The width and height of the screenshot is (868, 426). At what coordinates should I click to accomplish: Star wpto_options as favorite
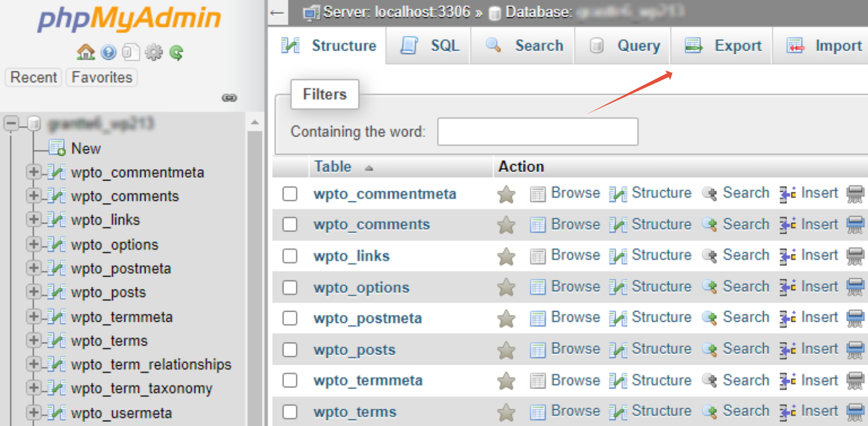[x=506, y=287]
